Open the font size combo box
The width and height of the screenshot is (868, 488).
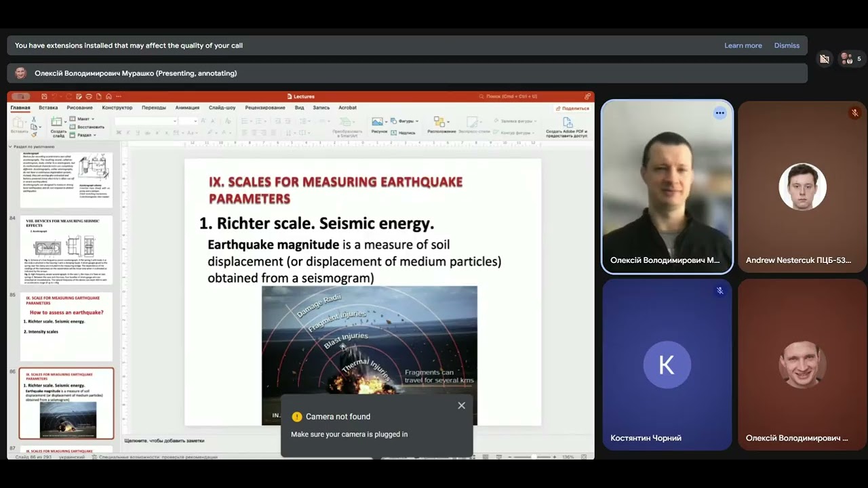[189, 121]
